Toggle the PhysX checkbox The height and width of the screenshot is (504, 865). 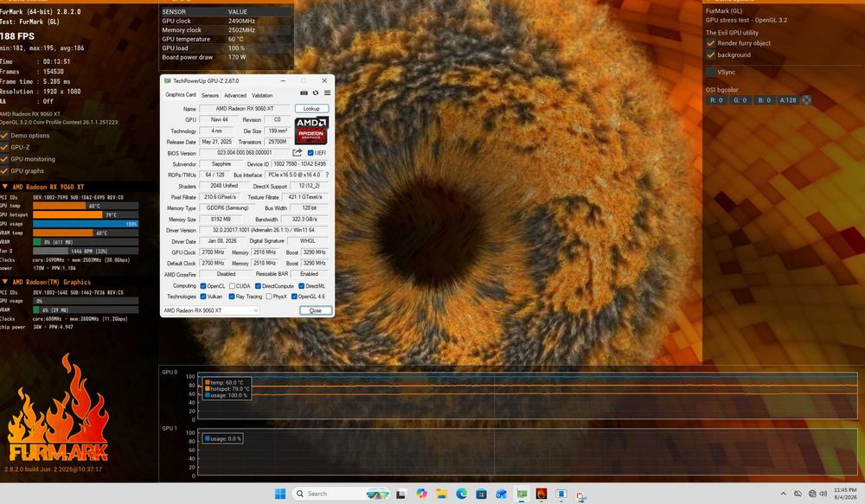click(269, 297)
